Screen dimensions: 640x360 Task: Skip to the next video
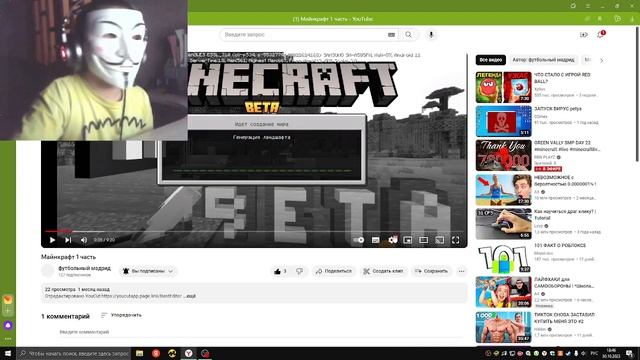(x=68, y=240)
